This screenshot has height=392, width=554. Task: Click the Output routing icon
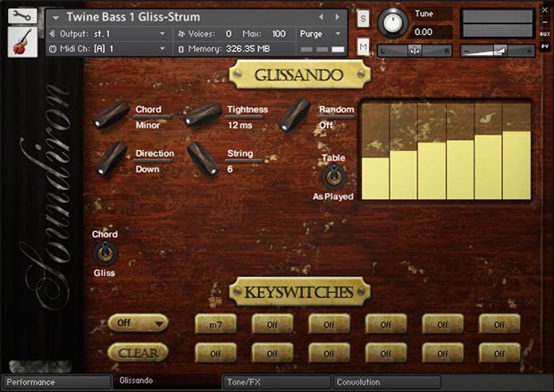(x=53, y=34)
